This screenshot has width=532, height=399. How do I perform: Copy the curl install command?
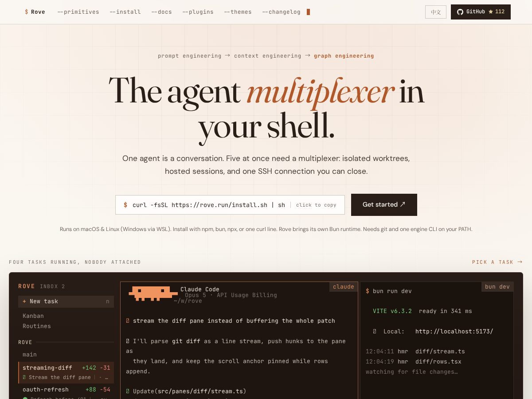230,205
